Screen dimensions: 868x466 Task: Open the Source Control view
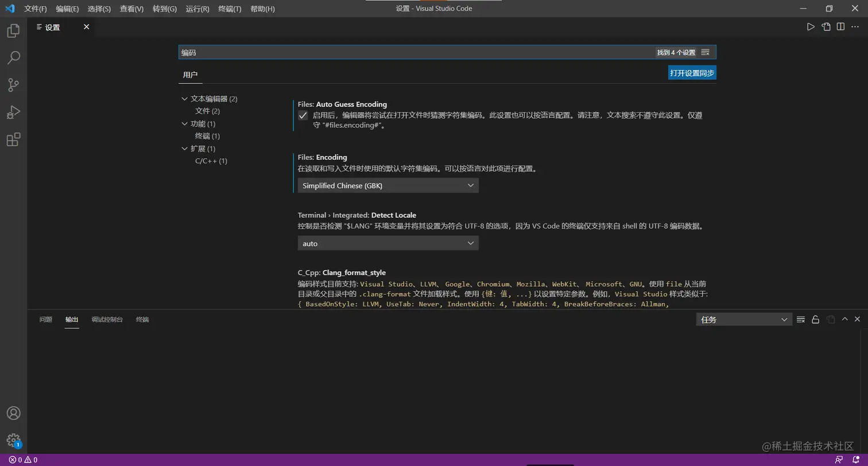tap(14, 84)
